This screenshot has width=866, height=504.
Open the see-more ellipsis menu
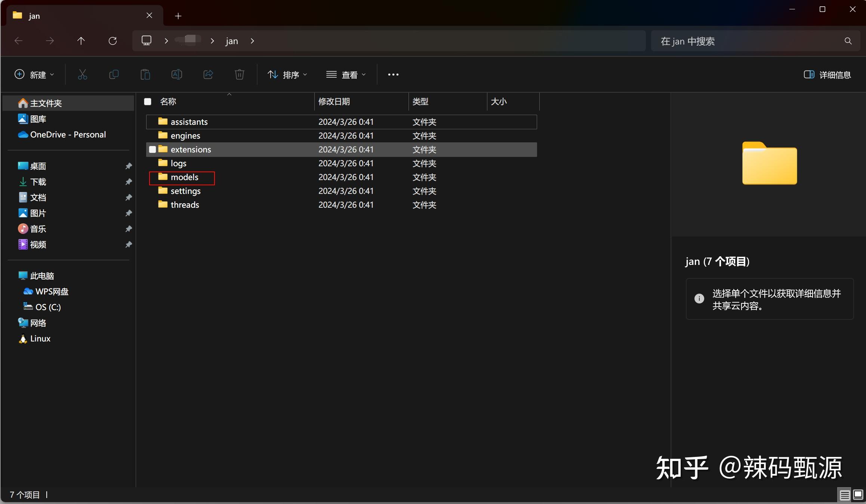pos(393,74)
